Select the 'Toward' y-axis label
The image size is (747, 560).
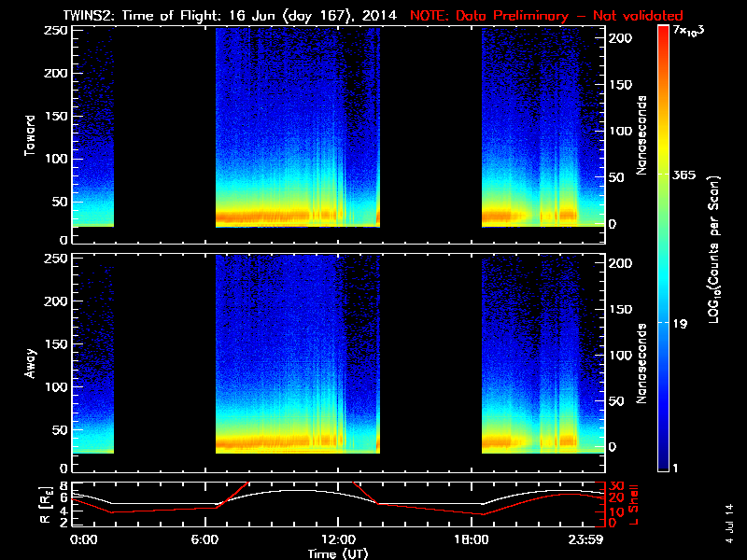(31, 133)
